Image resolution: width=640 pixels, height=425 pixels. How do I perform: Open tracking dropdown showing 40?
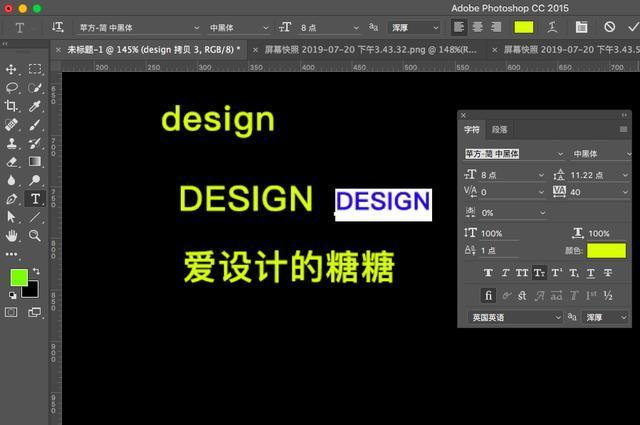point(625,192)
